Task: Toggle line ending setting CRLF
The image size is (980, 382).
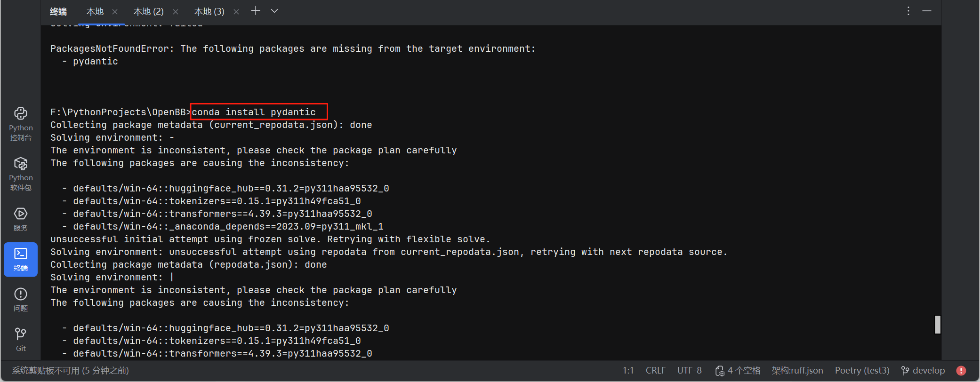Action: coord(656,370)
